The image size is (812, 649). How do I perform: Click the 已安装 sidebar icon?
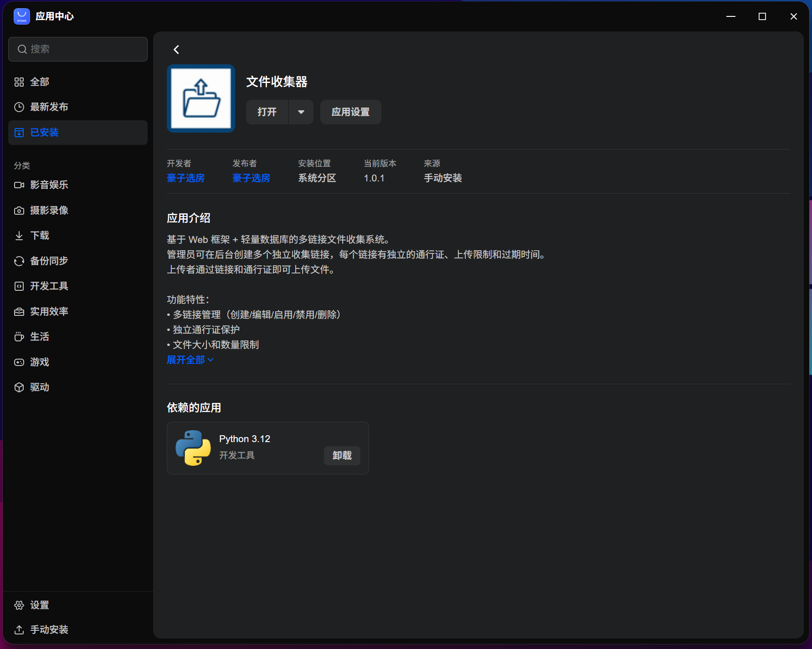pos(19,133)
